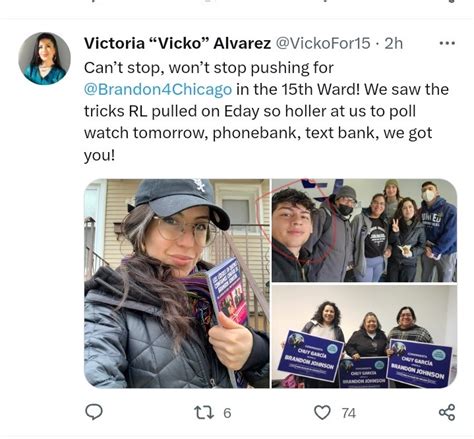Viewport: 474px width, 439px height.
Task: Click the campaign flyer held in selfie
Action: click(x=227, y=292)
